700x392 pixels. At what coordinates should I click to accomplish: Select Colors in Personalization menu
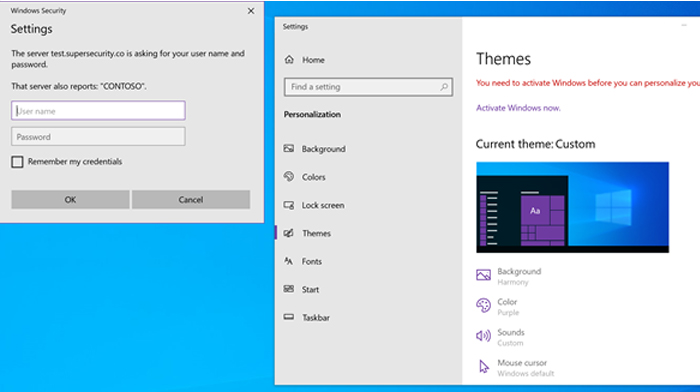click(313, 177)
